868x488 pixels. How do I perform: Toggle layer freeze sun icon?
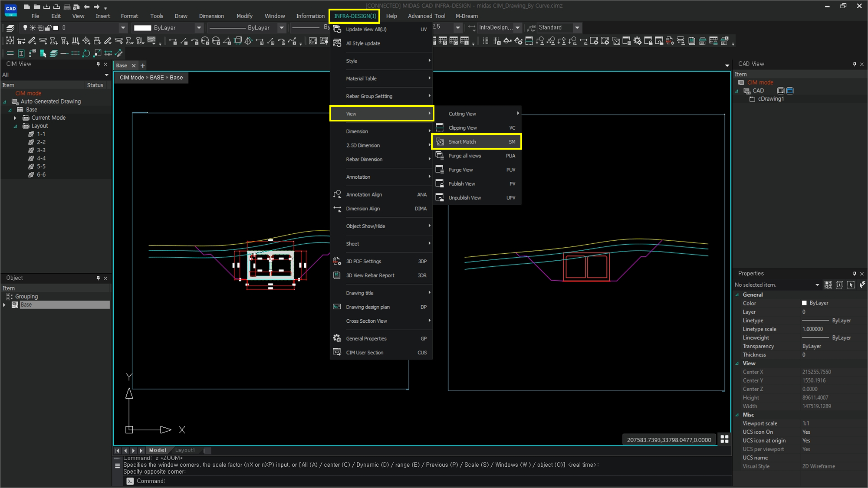(x=33, y=28)
